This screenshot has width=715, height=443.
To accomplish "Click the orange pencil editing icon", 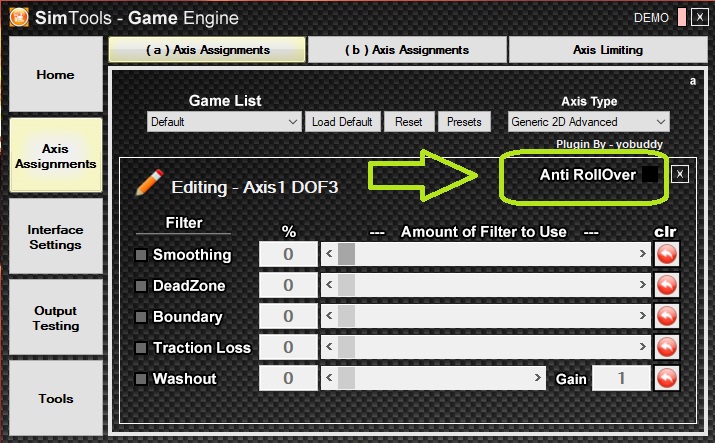I will click(x=150, y=182).
